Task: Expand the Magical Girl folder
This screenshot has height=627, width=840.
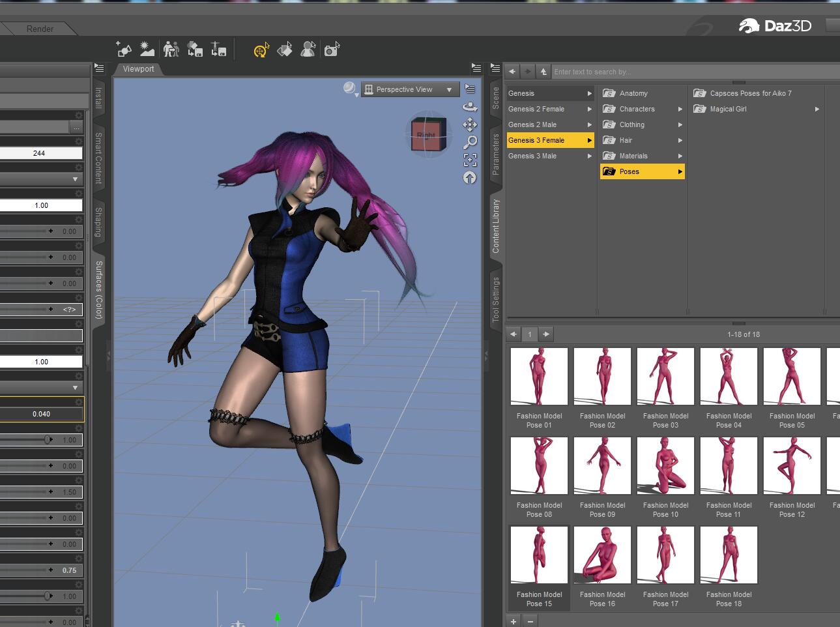Action: click(756, 109)
